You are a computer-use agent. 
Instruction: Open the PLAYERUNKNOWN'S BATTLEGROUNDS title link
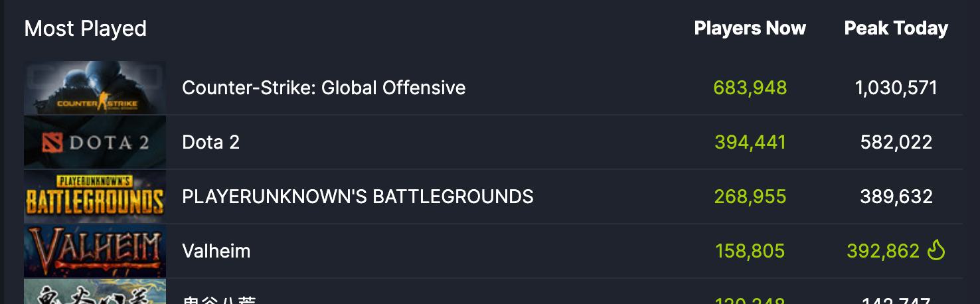[358, 196]
